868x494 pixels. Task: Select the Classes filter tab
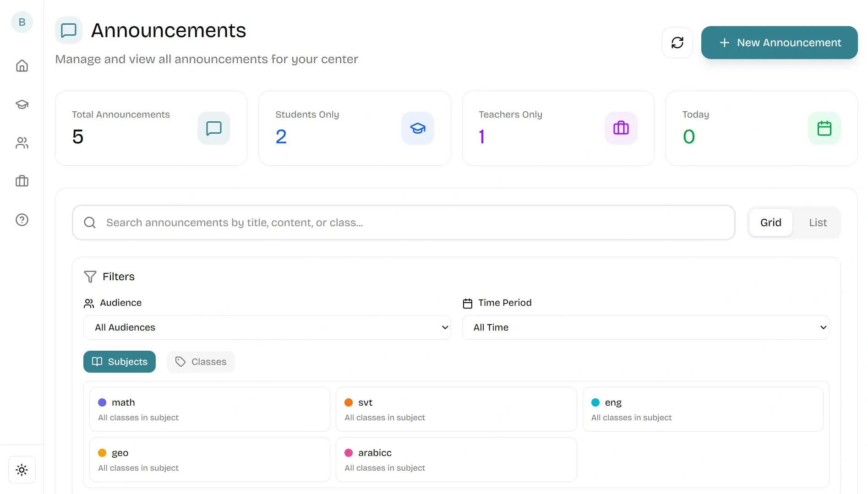(x=201, y=362)
